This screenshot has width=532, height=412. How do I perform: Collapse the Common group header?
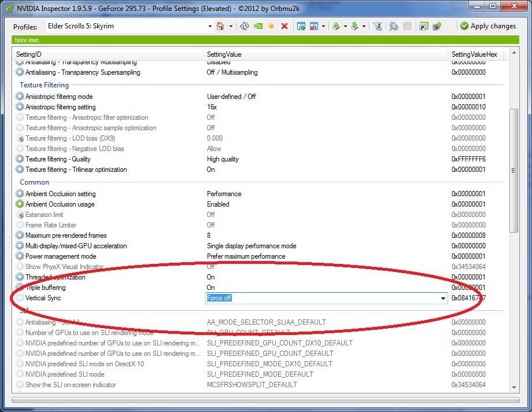click(x=34, y=182)
